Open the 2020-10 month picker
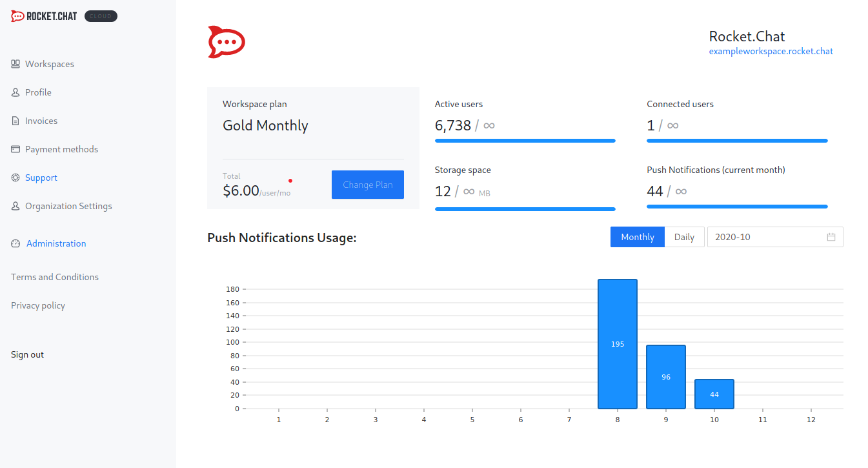 (768, 237)
